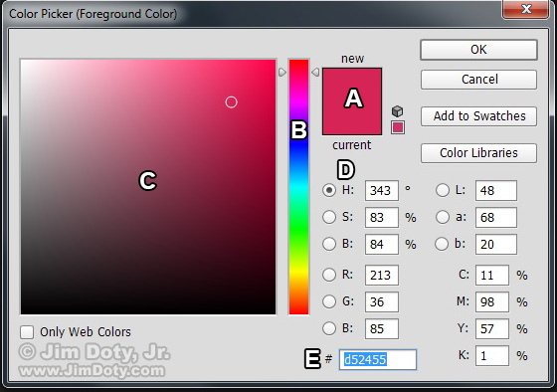Click the small web-safe color swatch
557x392 pixels.
(398, 127)
